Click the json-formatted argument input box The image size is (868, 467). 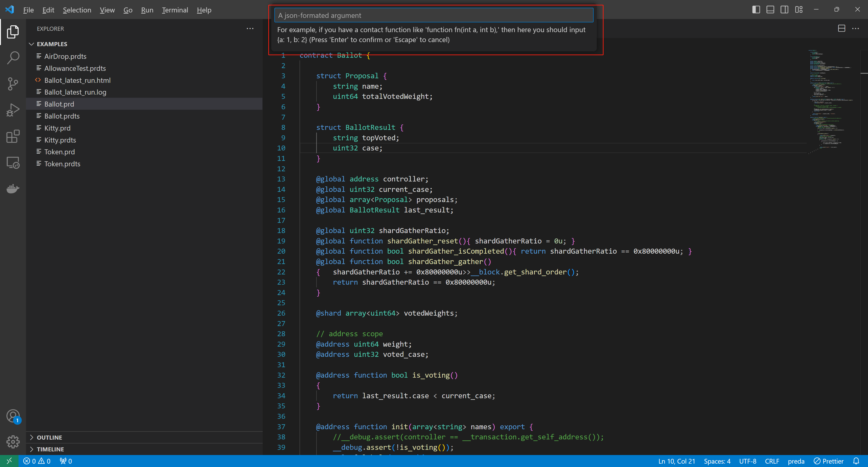pos(434,15)
